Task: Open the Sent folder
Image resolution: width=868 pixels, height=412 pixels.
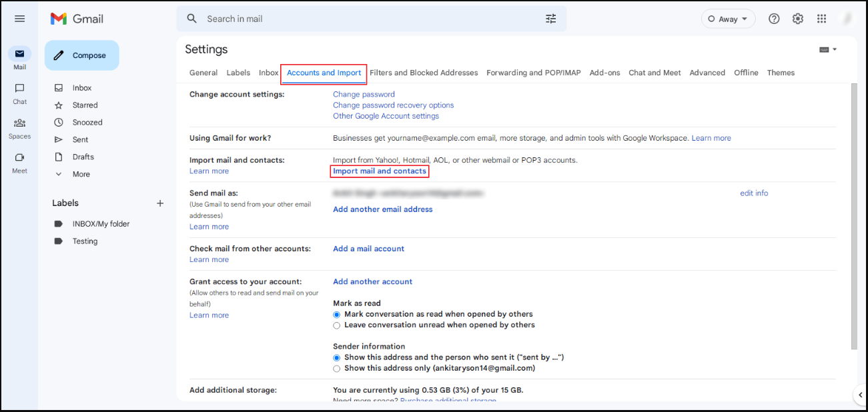Action: click(80, 140)
